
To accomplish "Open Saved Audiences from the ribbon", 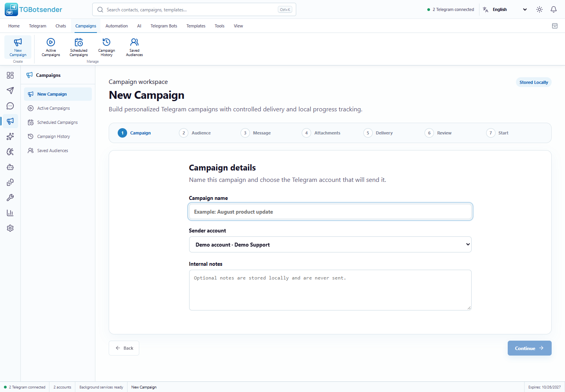I will pos(135,47).
